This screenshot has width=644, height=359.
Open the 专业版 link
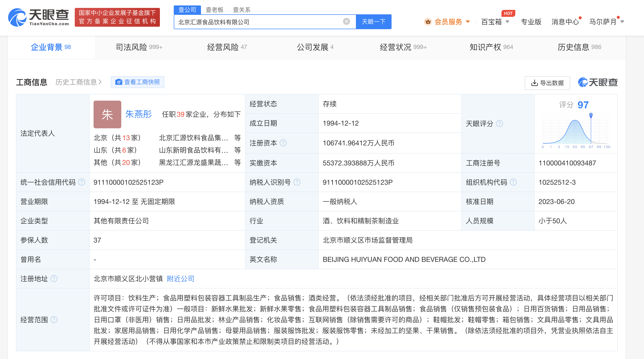click(531, 22)
